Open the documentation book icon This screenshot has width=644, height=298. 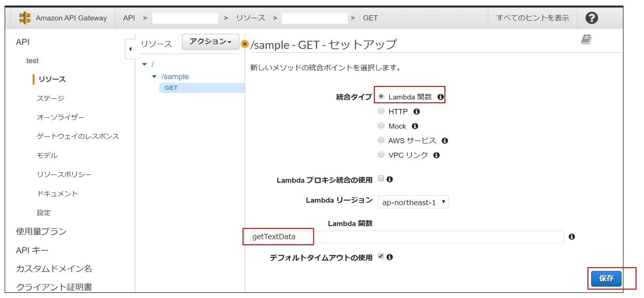point(586,40)
